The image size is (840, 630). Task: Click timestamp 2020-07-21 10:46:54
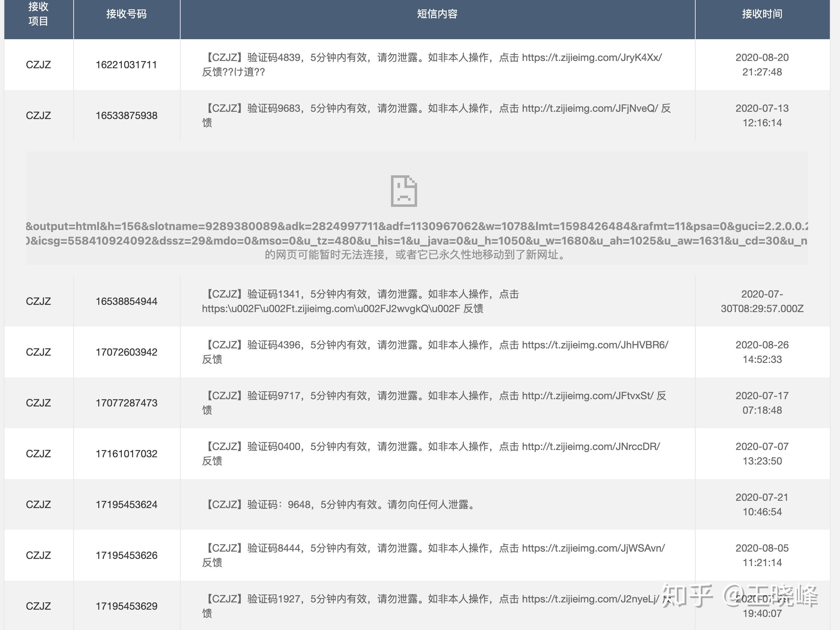click(762, 504)
